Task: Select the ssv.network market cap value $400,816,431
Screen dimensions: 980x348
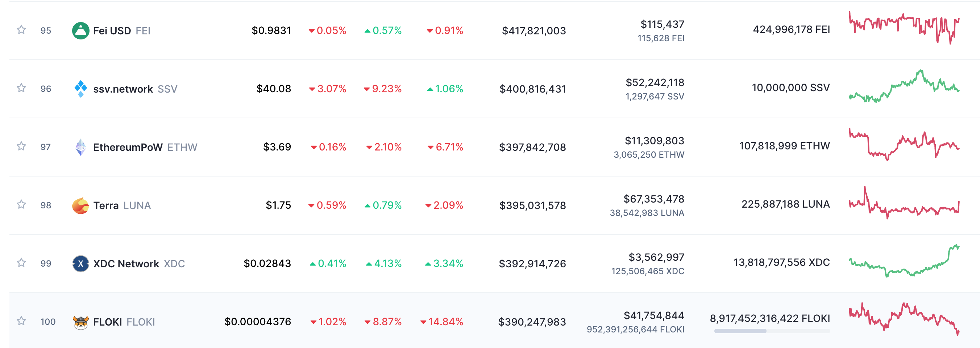Action: pos(533,89)
